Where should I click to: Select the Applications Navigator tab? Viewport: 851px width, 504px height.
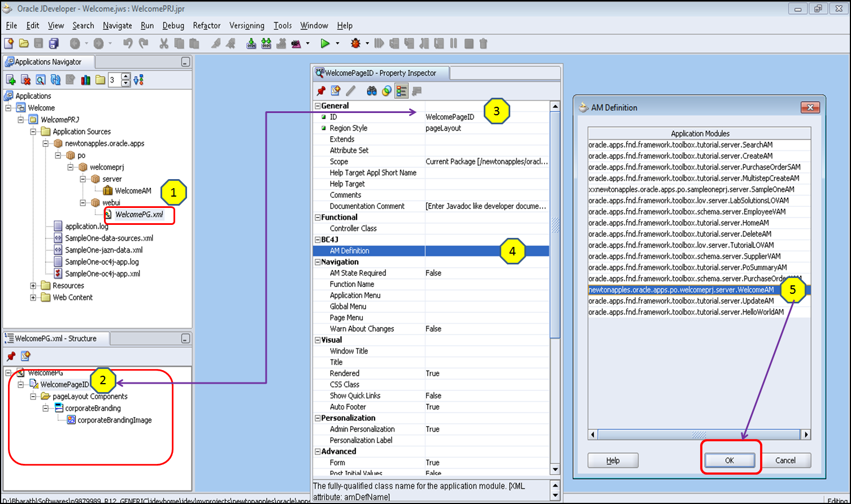(48, 62)
